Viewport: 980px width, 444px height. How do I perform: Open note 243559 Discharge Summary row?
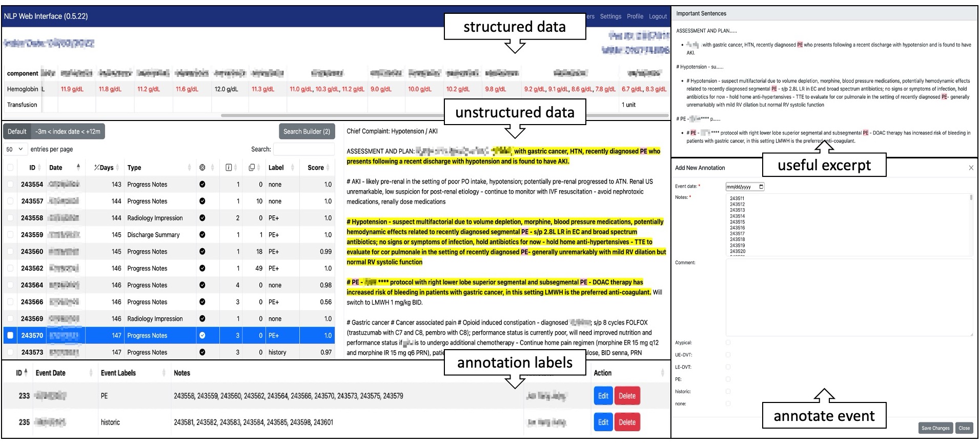click(x=169, y=235)
